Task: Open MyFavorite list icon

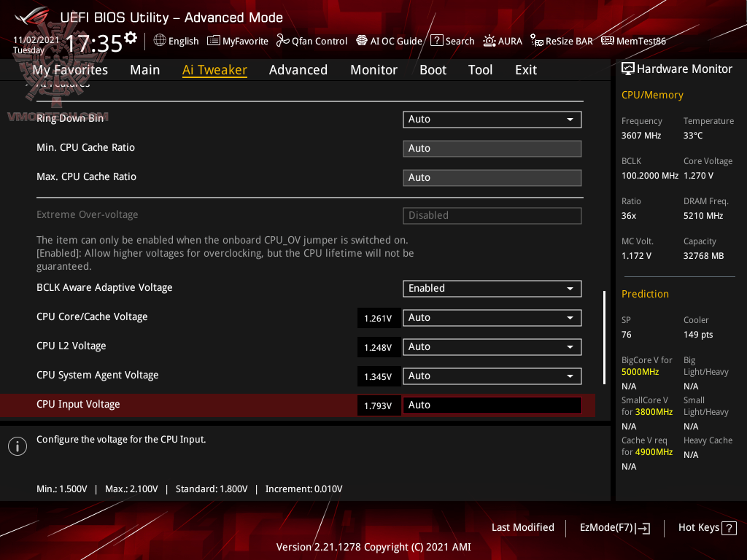Action: [214, 41]
